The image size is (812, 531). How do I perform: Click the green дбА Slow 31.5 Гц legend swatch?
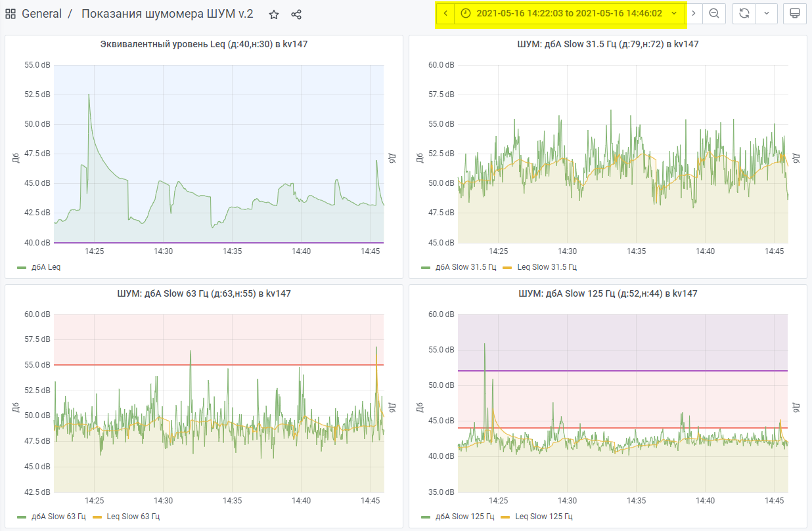coord(426,267)
